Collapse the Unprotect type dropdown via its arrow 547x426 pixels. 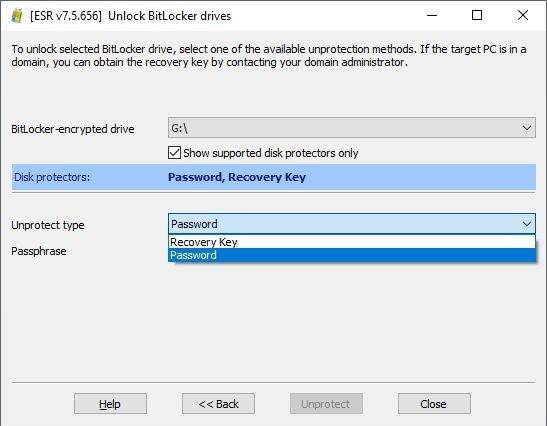(x=527, y=224)
